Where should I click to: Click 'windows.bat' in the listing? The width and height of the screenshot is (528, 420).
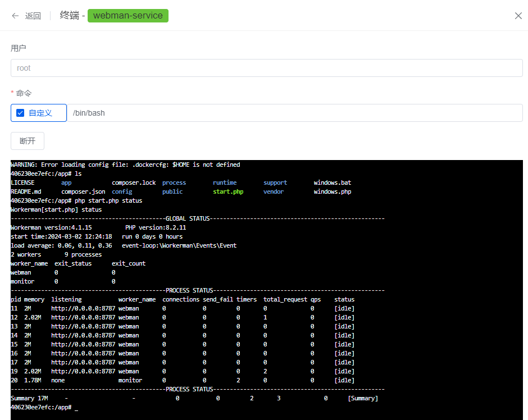pyautogui.click(x=333, y=182)
